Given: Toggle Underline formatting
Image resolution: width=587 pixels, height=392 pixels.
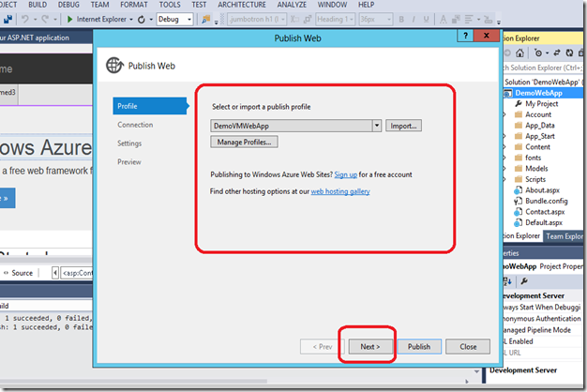Looking at the screenshot, I should coord(426,20).
